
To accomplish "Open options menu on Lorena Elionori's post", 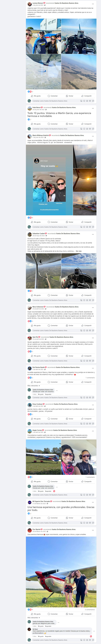I will pos(93,4).
